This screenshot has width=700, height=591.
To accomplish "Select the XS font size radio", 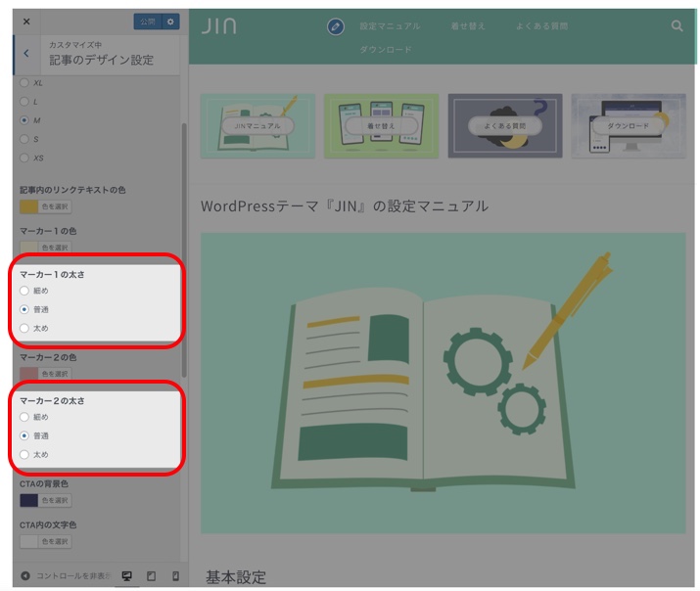I will 24,158.
